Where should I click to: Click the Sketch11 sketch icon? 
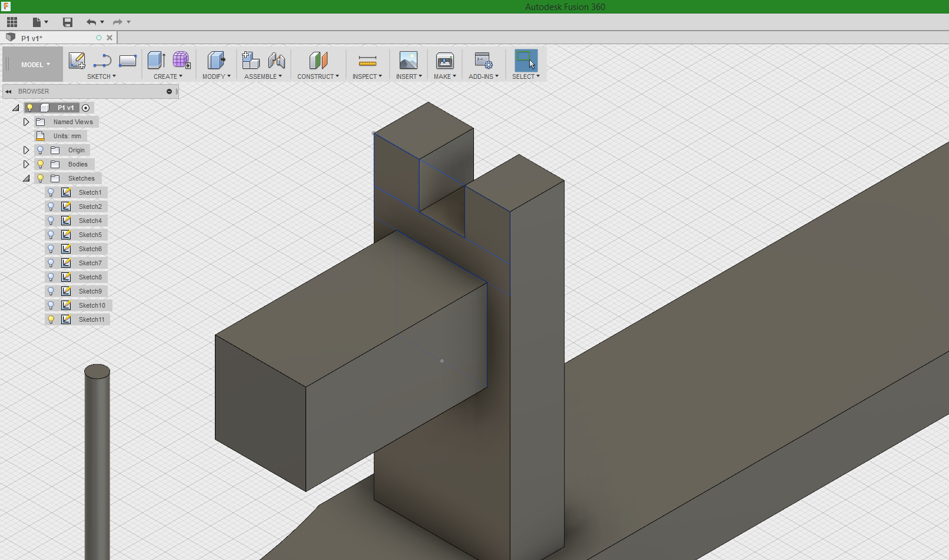(x=67, y=319)
